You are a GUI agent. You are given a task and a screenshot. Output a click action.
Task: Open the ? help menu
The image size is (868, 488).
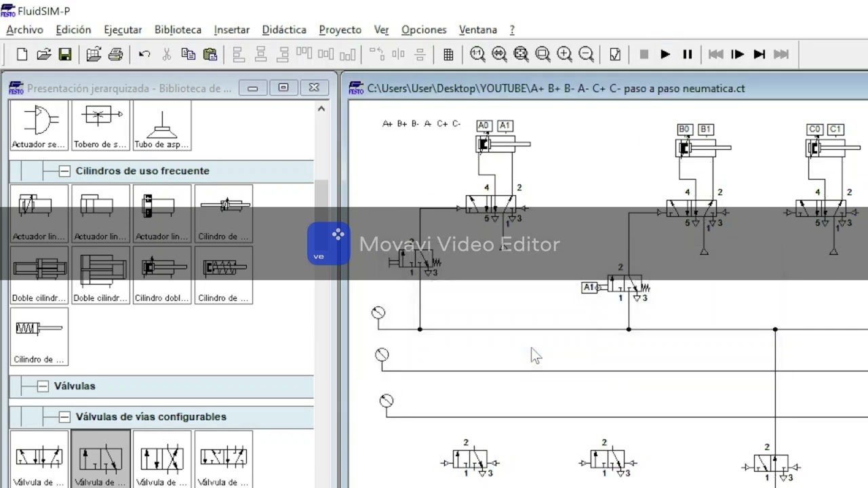[512, 30]
